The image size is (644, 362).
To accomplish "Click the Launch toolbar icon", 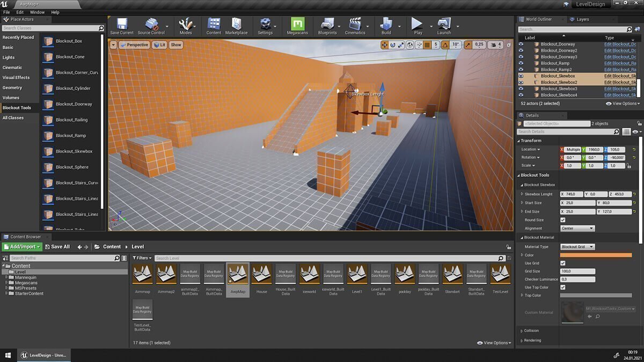I will (x=444, y=25).
